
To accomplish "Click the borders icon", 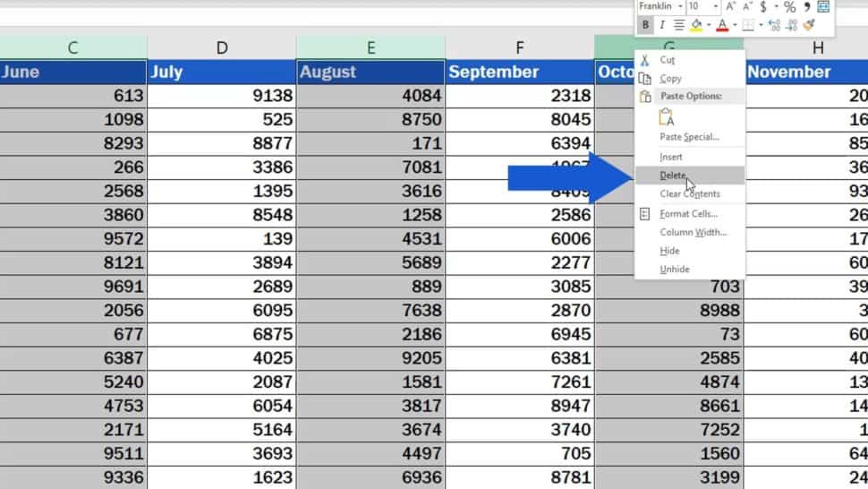I will coord(748,25).
